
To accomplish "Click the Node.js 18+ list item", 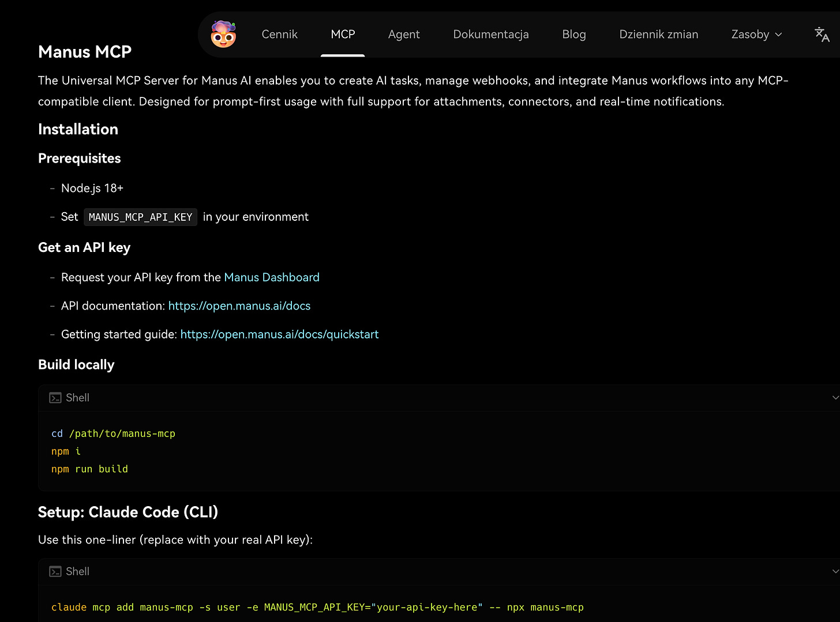I will [x=92, y=189].
